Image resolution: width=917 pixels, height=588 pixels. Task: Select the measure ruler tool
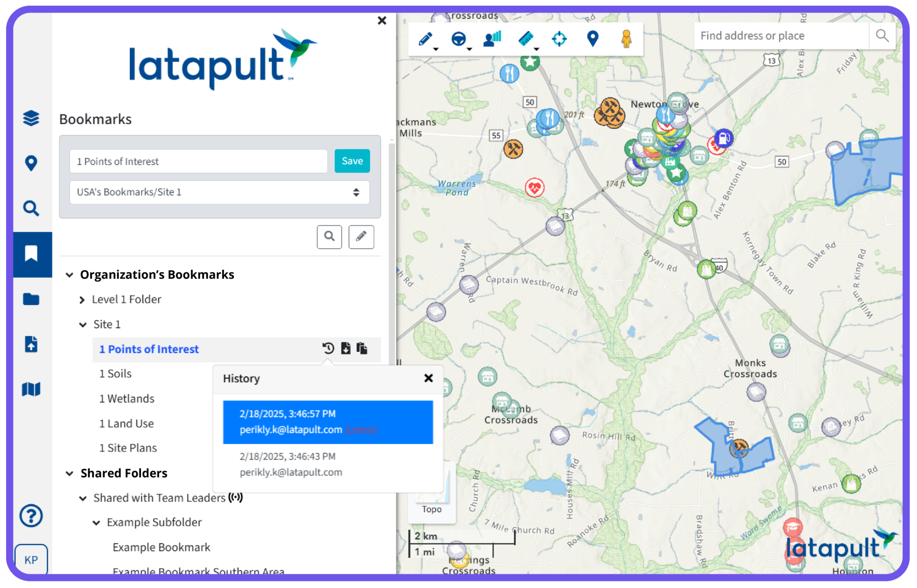tap(526, 39)
